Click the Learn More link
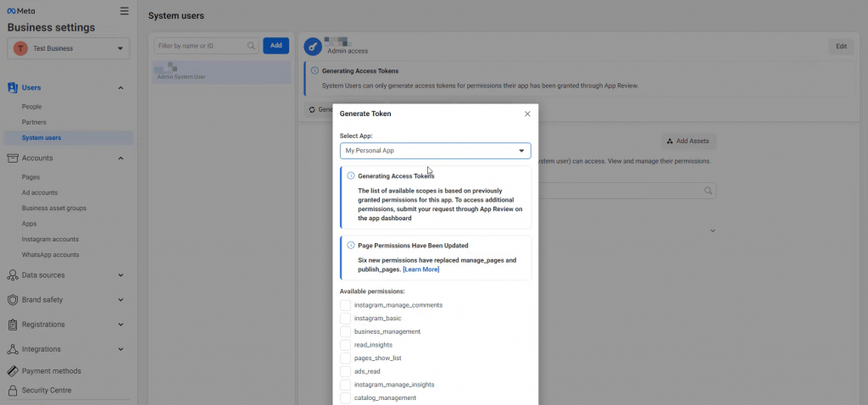This screenshot has width=868, height=405. tap(420, 269)
